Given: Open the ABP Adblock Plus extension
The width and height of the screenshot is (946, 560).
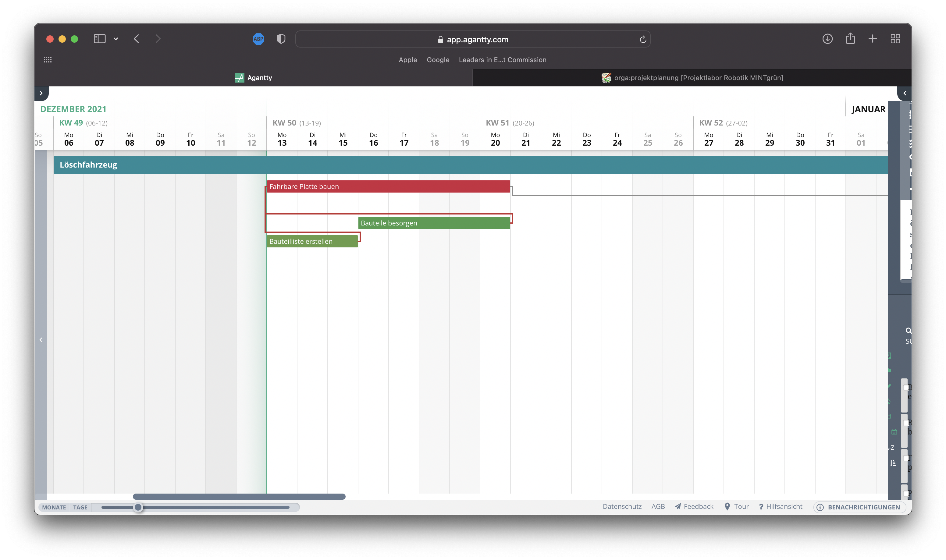Looking at the screenshot, I should [x=258, y=39].
